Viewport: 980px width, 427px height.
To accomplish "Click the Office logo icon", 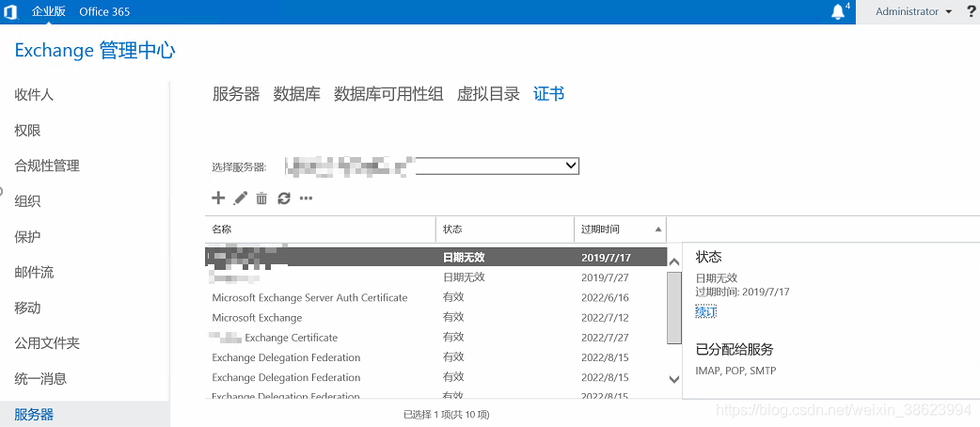I will click(x=10, y=12).
